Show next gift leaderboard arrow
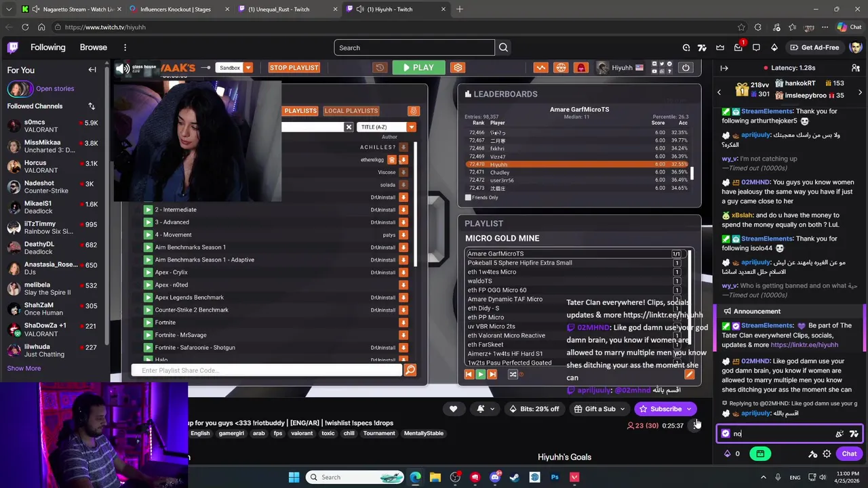 coord(860,91)
